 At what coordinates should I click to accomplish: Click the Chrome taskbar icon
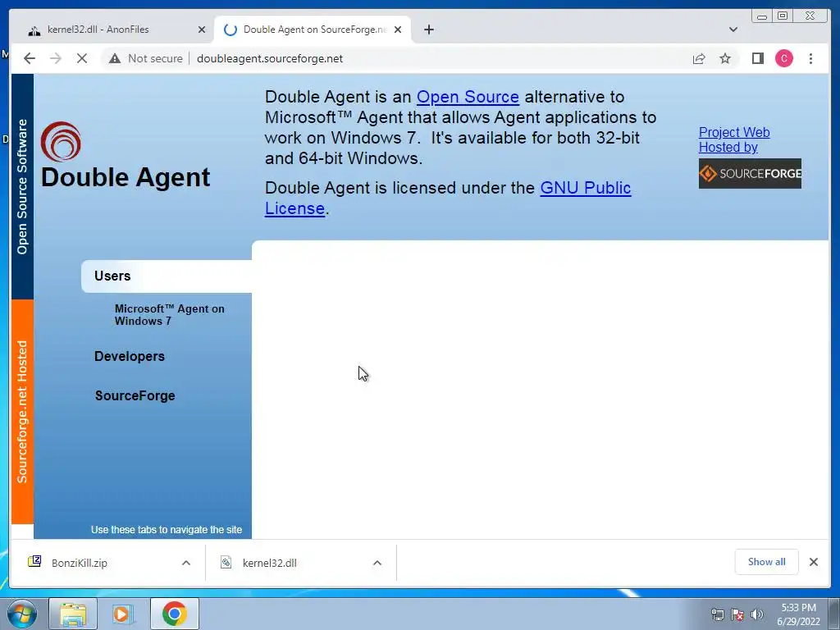[x=174, y=614]
